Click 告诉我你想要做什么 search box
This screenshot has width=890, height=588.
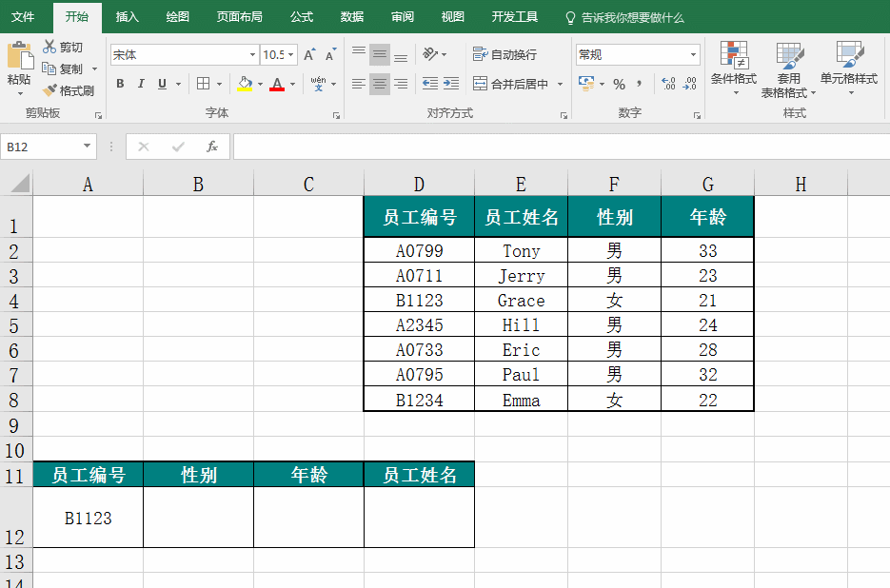click(x=625, y=17)
